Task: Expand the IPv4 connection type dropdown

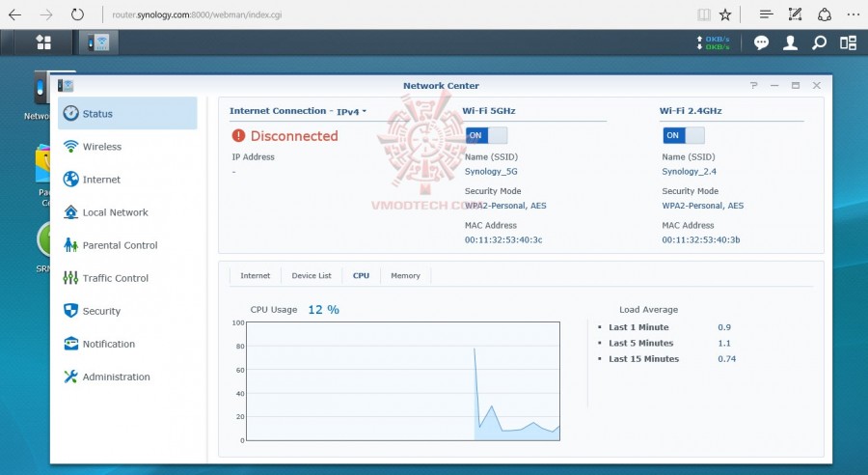Action: pyautogui.click(x=351, y=111)
